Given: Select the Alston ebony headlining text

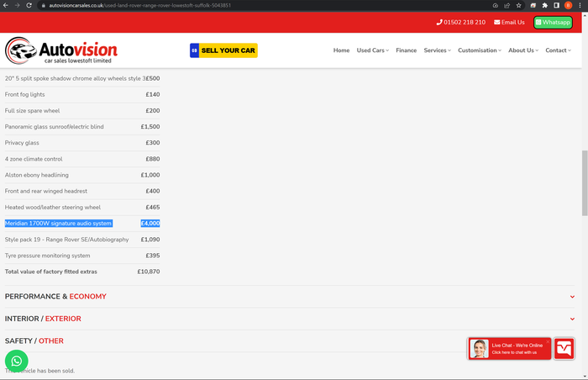Looking at the screenshot, I should 37,175.
